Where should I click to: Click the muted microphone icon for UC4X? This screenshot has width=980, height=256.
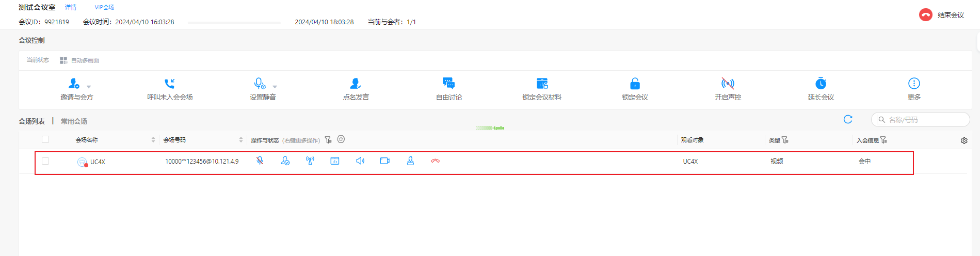pyautogui.click(x=260, y=161)
